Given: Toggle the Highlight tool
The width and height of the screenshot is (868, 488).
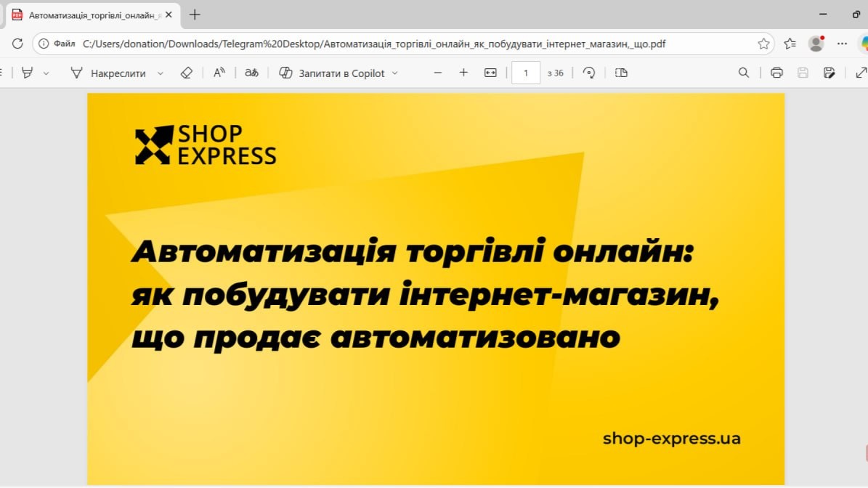Looking at the screenshot, I should coord(28,73).
